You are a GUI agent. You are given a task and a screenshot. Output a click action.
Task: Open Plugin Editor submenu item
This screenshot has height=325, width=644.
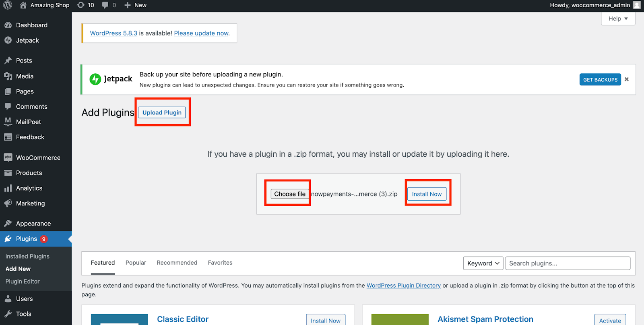tap(23, 282)
